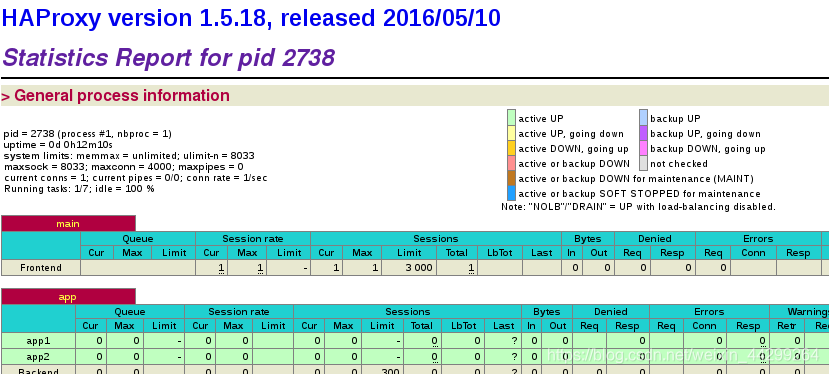The width and height of the screenshot is (829, 374).
Task: Click the purple 'backup UP, going down' swatch
Action: tap(643, 133)
